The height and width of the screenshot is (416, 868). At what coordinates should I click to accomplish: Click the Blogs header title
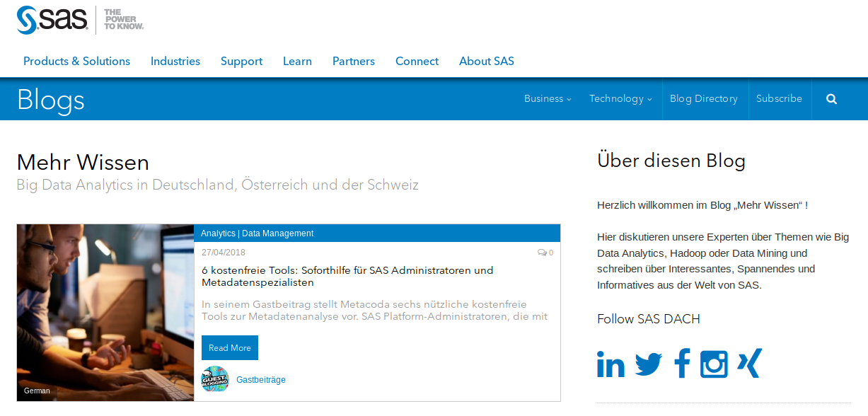point(51,100)
